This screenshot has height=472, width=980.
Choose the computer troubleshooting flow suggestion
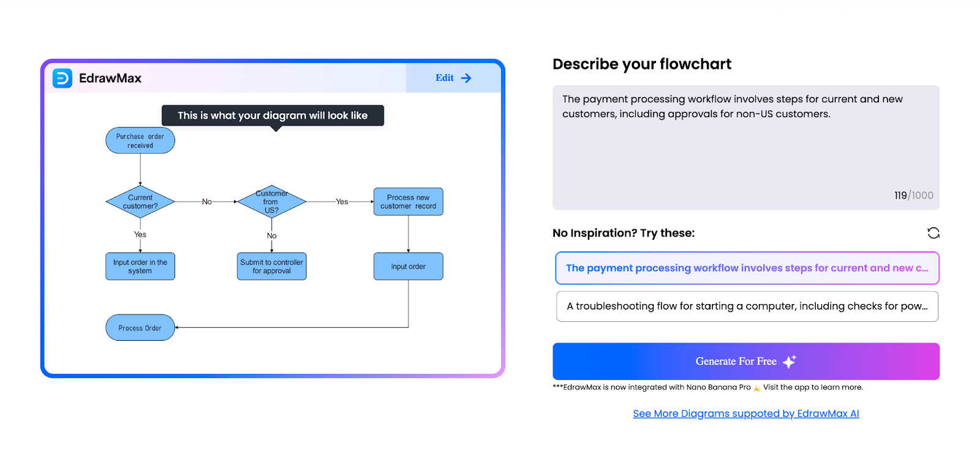(x=747, y=306)
